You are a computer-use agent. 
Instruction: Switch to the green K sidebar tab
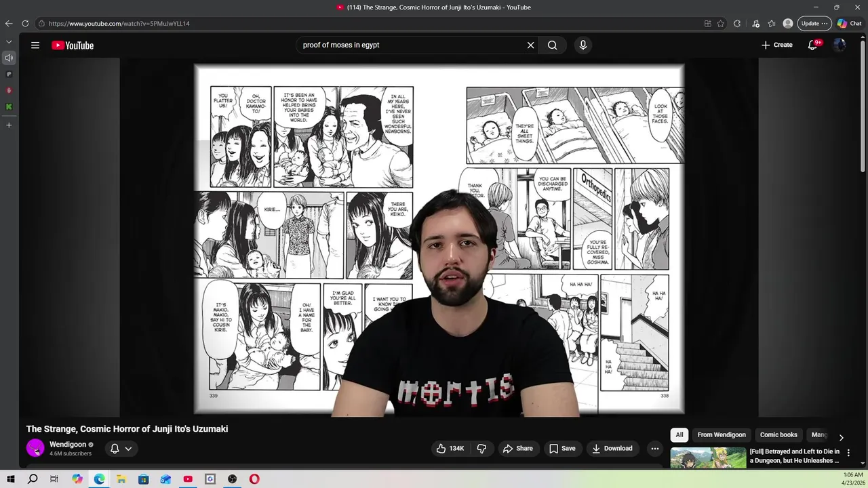pos(9,106)
